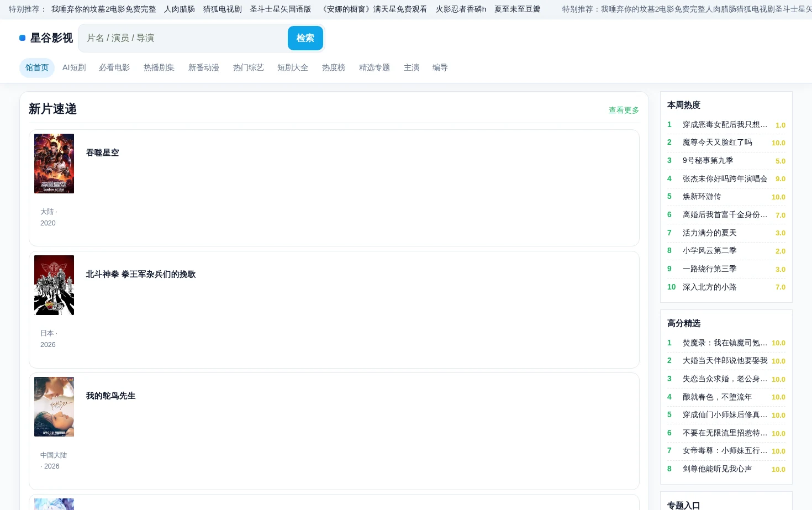Open 《安娜的橱窗》满天星免费观看 link
This screenshot has height=510, width=812.
point(373,9)
